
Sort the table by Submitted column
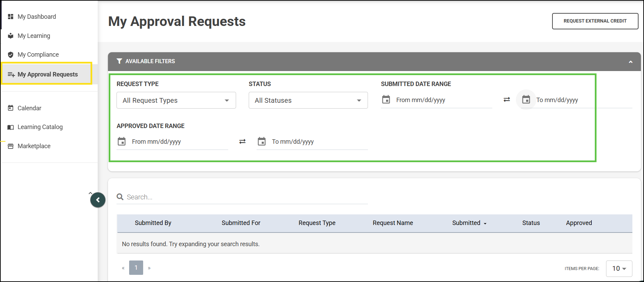(x=469, y=223)
